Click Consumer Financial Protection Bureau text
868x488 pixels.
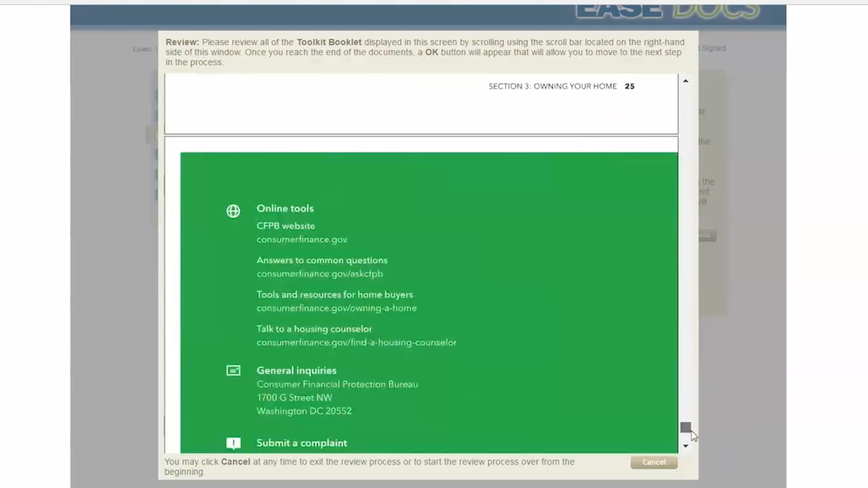(337, 384)
